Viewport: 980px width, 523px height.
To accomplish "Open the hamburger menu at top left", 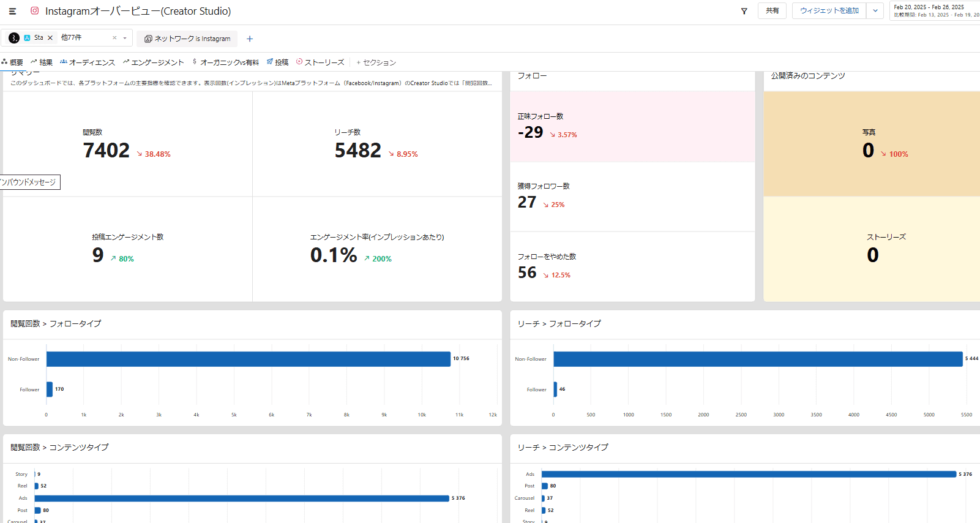I will [12, 11].
